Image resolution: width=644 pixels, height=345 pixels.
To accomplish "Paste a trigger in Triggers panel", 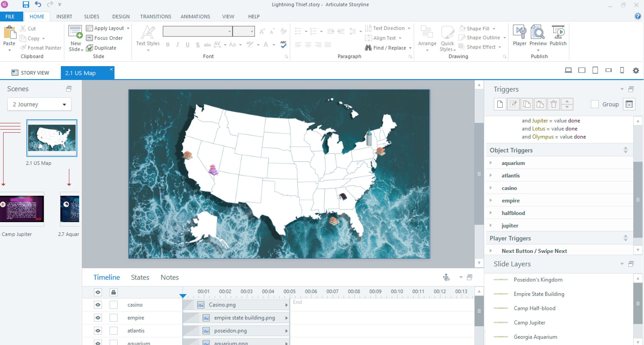I will 540,104.
